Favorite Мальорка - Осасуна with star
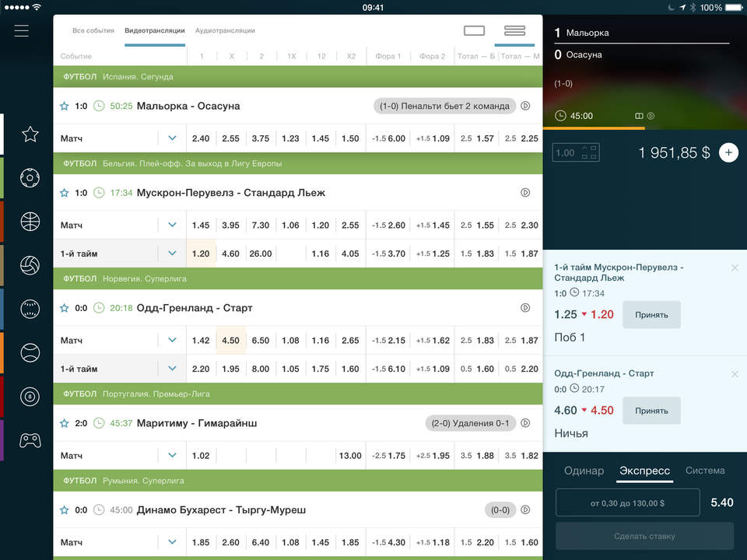This screenshot has width=747, height=560. pos(65,106)
